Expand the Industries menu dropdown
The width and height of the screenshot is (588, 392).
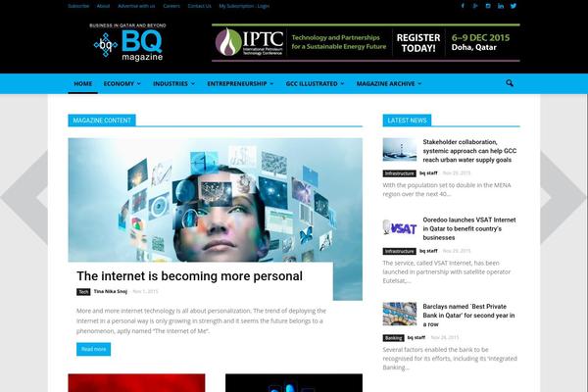[173, 84]
